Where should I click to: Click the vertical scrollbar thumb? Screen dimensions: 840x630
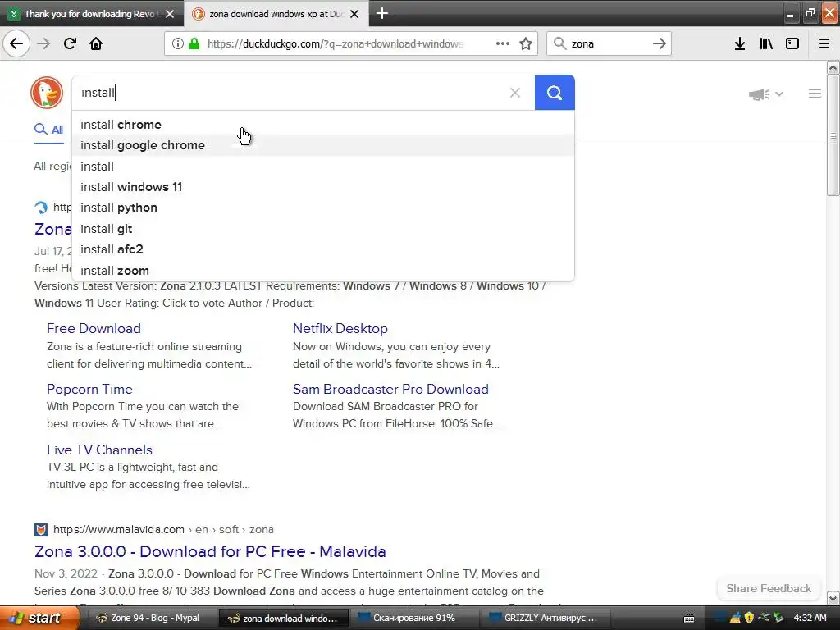[833, 135]
